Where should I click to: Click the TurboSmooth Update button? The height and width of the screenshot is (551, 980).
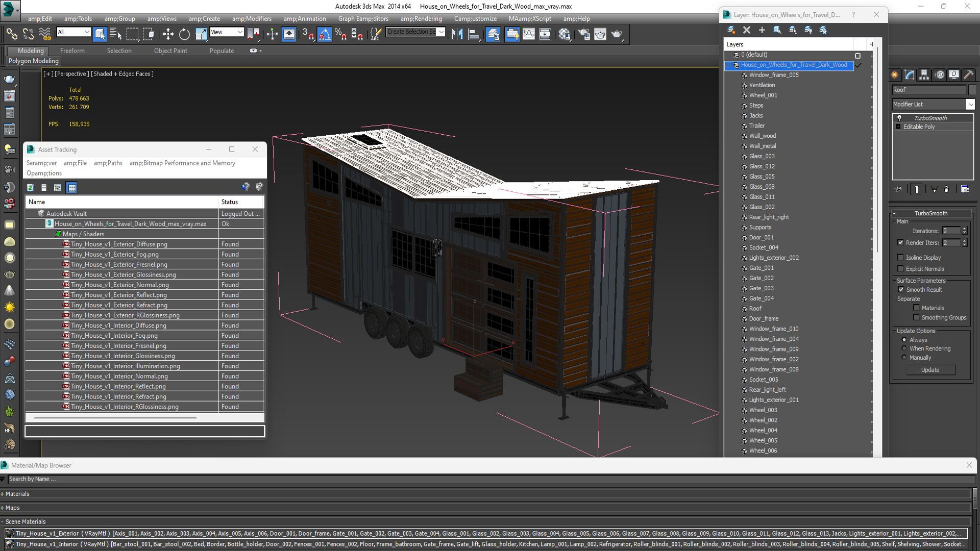point(930,370)
